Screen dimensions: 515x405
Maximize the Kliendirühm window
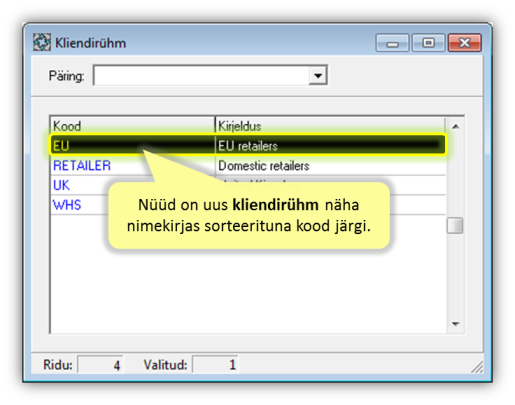coord(428,43)
